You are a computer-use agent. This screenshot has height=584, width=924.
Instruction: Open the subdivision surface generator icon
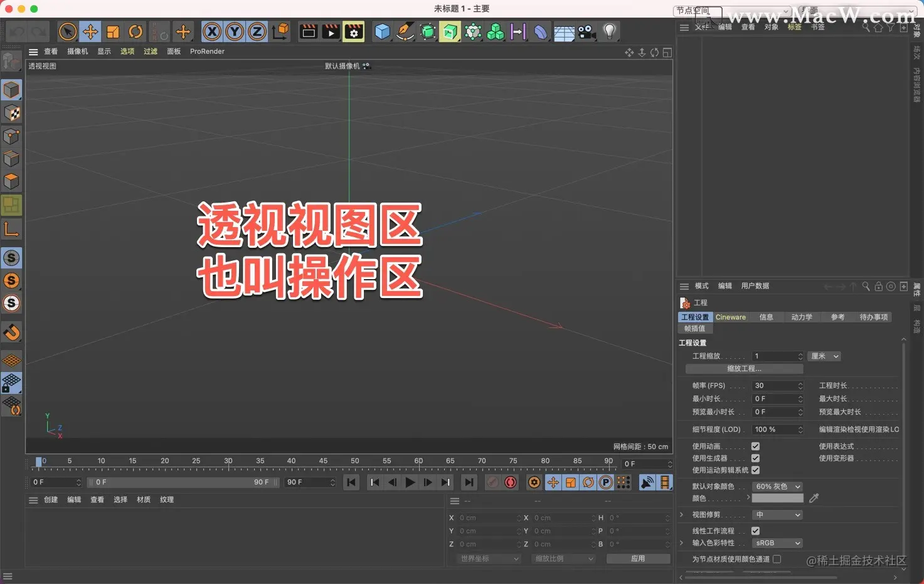coord(428,31)
